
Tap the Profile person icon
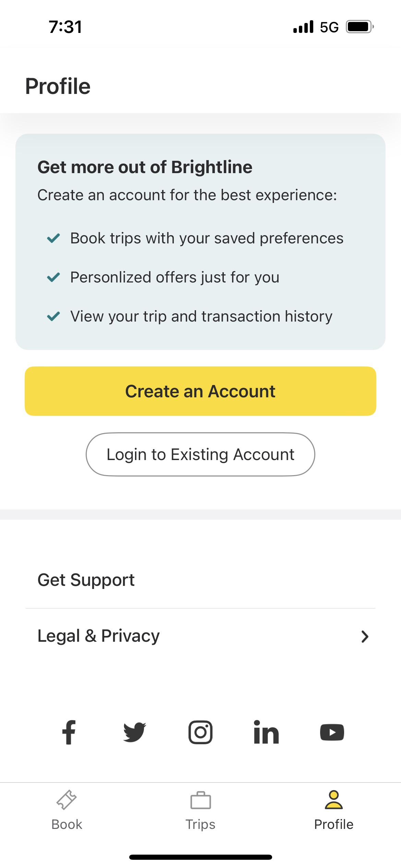tap(333, 800)
